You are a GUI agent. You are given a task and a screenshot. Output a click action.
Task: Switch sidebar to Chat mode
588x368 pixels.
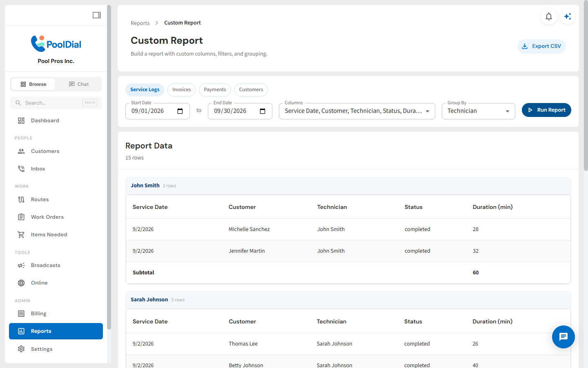(79, 84)
